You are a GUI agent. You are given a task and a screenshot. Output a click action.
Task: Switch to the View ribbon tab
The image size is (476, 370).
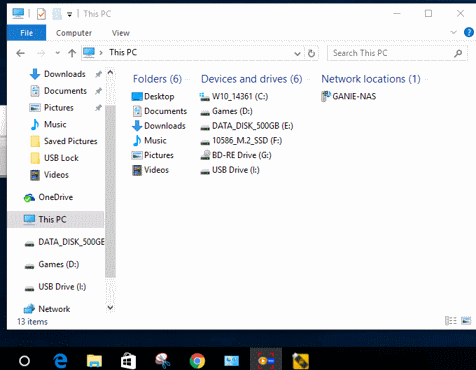click(120, 33)
